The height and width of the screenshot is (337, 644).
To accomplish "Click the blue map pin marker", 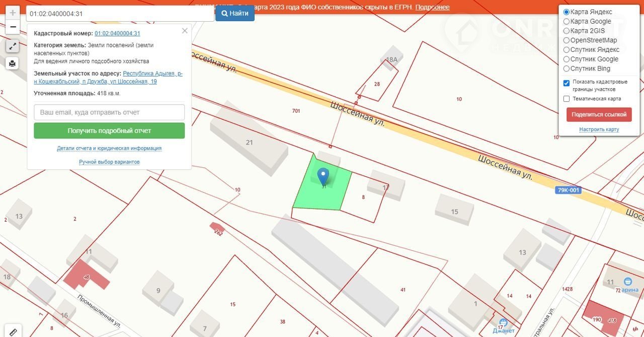I will [324, 176].
